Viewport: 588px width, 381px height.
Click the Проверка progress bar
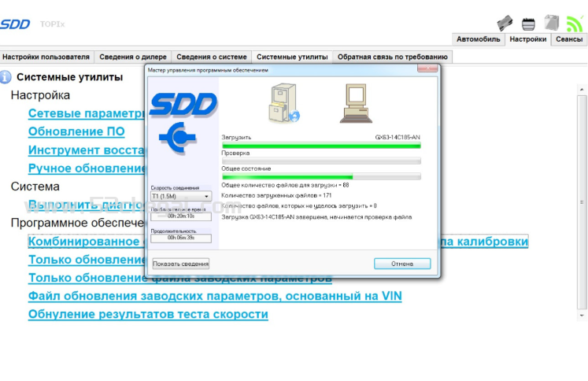point(321,161)
